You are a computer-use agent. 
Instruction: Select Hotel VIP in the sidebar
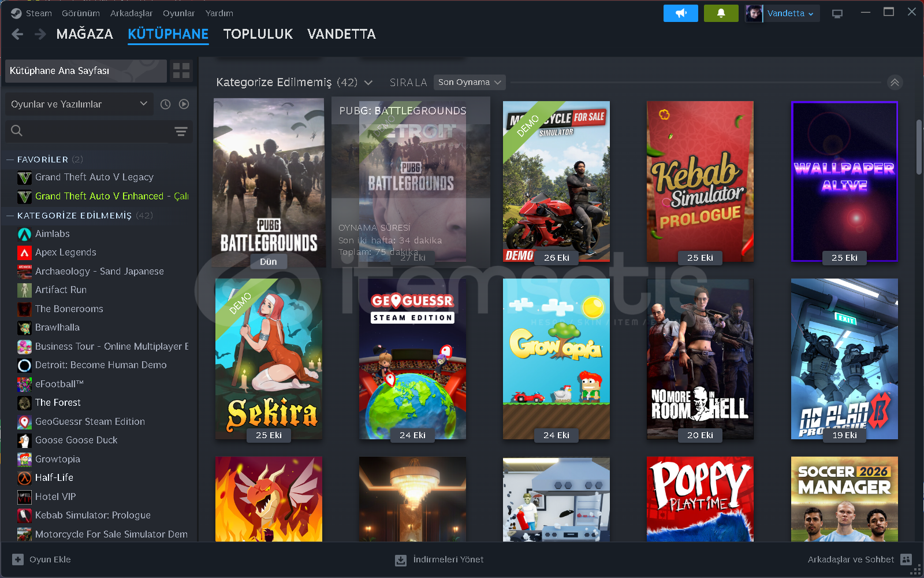coord(55,497)
